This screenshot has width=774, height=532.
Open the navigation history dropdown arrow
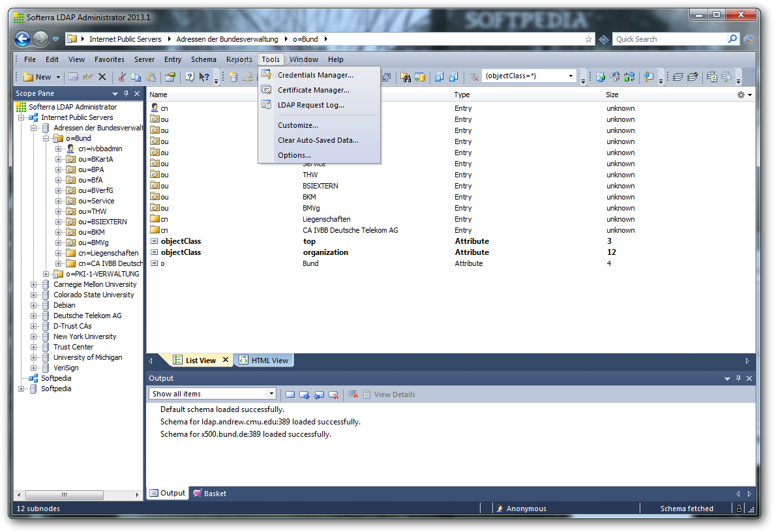click(56, 39)
